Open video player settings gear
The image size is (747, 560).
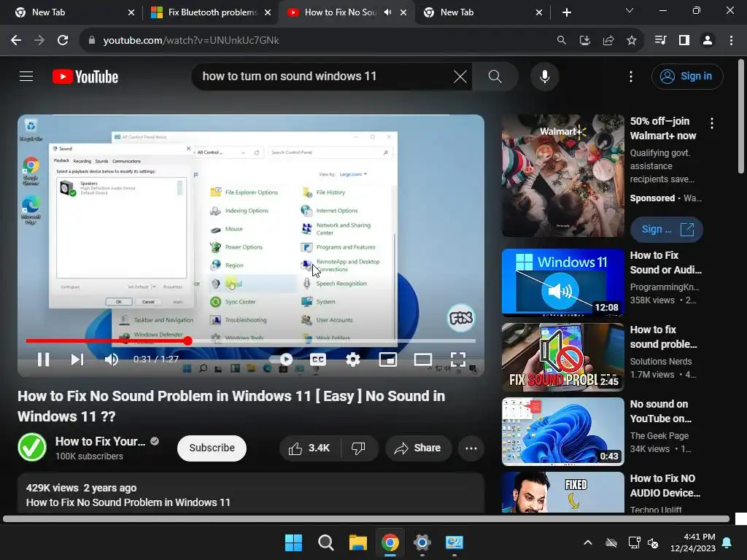click(x=352, y=359)
